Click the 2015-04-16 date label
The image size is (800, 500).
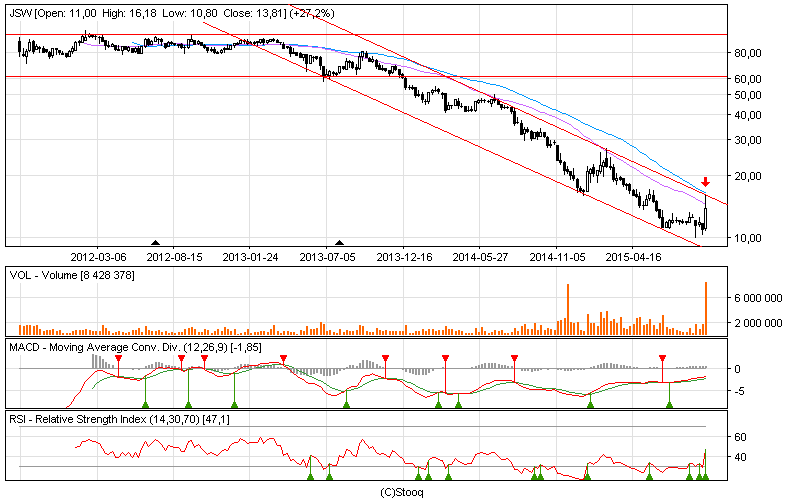click(x=634, y=257)
